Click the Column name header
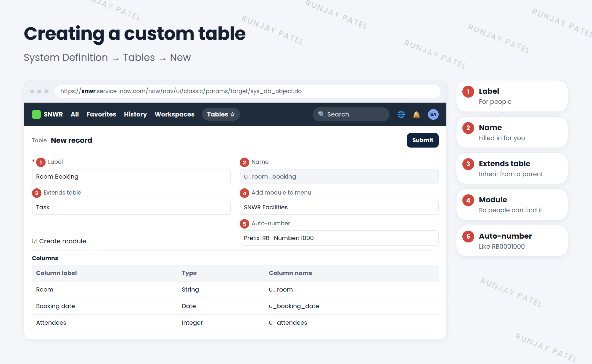 pos(290,273)
